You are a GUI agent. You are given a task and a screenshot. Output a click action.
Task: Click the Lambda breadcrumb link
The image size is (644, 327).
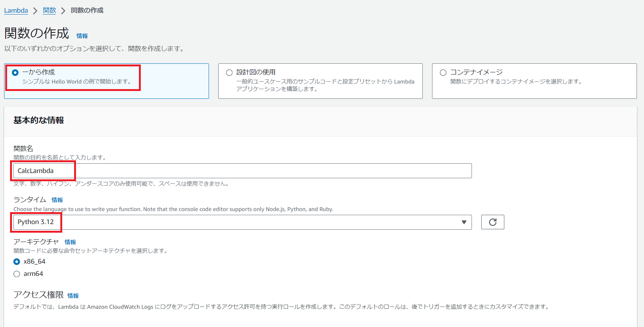16,10
